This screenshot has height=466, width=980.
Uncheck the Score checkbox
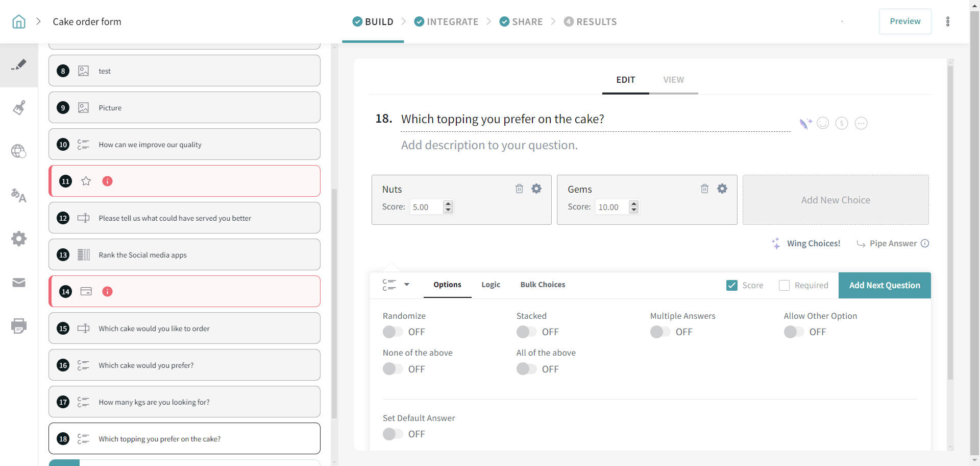click(x=732, y=285)
